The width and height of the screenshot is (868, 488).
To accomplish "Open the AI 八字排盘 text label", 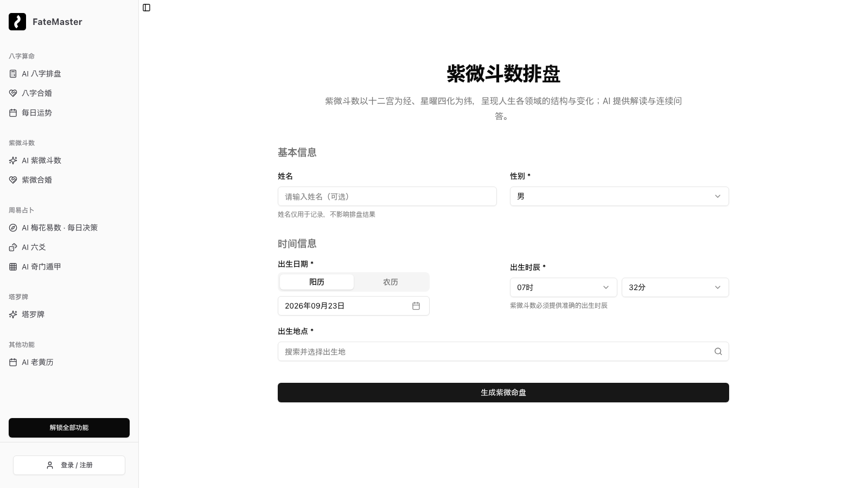I will (41, 74).
